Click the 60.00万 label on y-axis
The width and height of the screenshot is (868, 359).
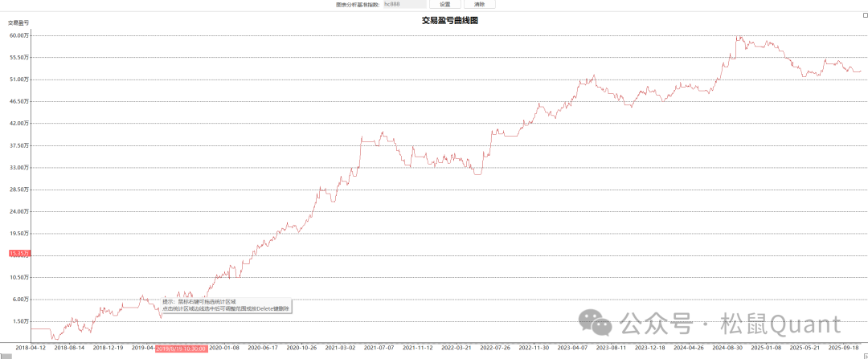tap(19, 35)
